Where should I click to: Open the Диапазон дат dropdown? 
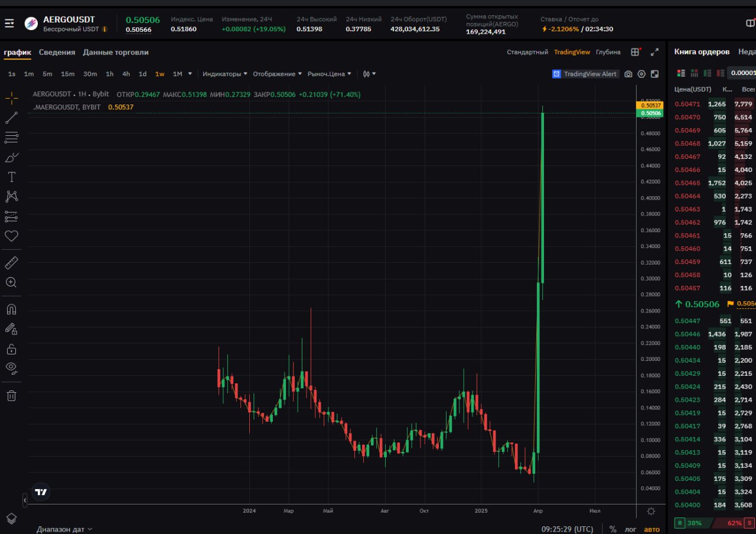click(x=64, y=529)
